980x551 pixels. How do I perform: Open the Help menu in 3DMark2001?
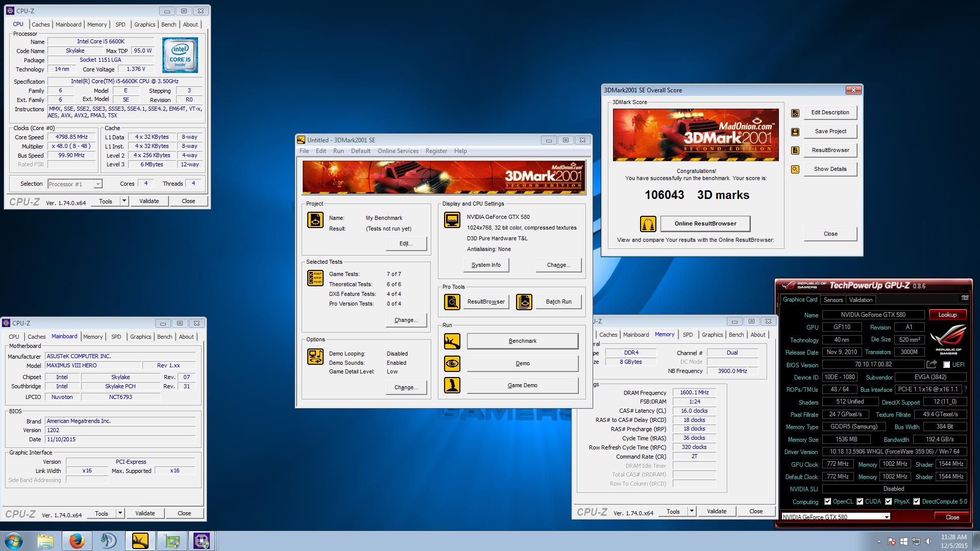click(x=460, y=151)
